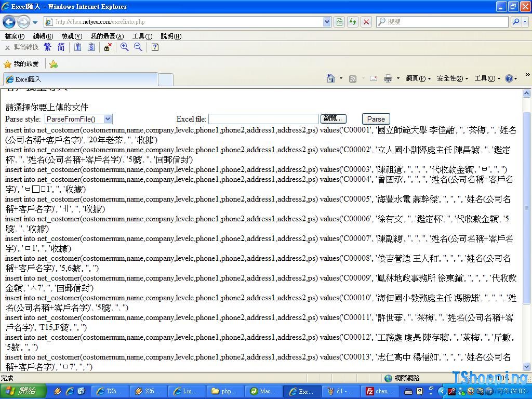Click the Add to Favorites star icon
The height and width of the screenshot is (399, 532).
coord(53,64)
